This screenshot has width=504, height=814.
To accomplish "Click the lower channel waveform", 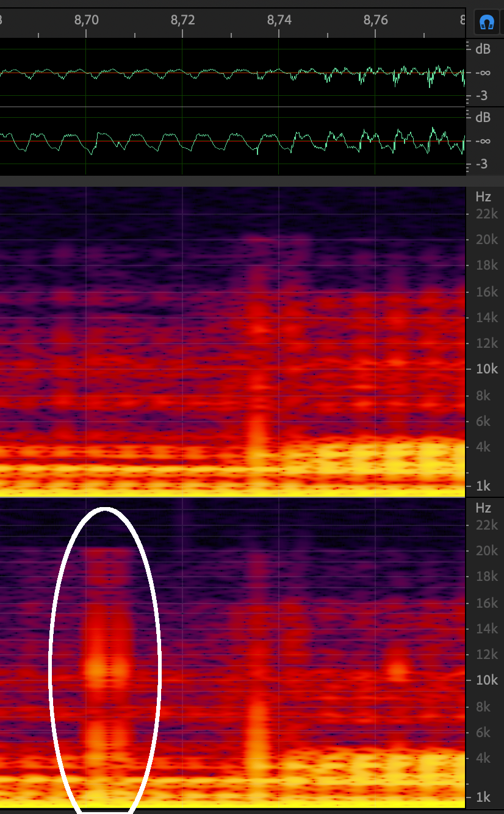I will [232, 142].
